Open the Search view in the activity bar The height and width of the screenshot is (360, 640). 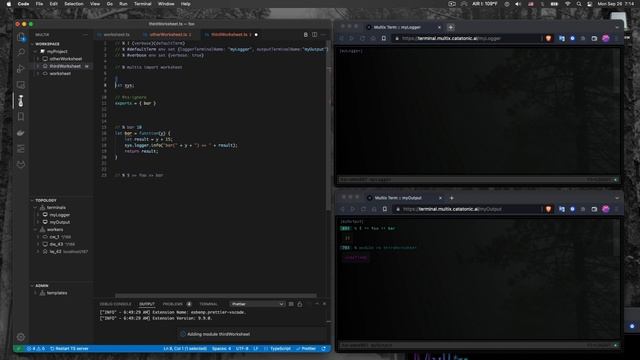pos(21,52)
